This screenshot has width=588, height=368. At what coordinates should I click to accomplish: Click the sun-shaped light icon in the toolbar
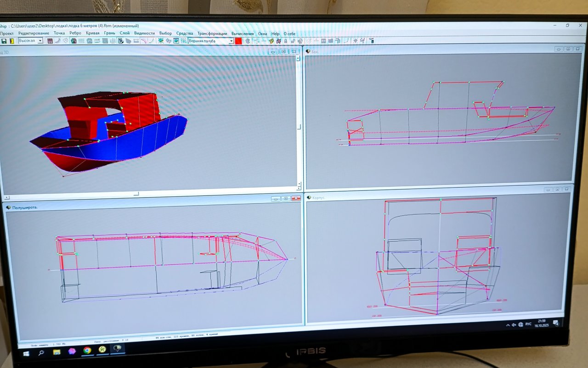(x=355, y=41)
